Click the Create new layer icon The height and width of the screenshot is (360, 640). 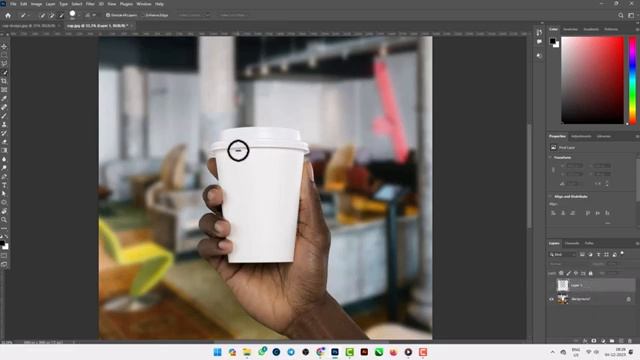(621, 340)
